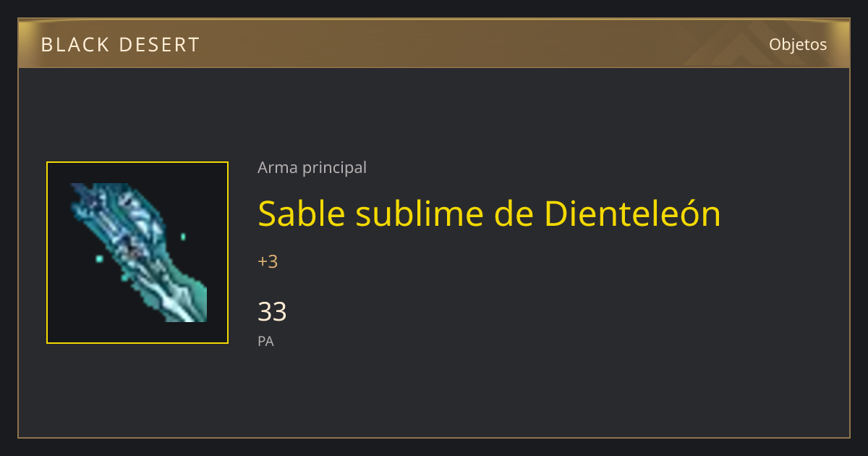The width and height of the screenshot is (868, 456).
Task: Click the BLACK DESERT title text
Action: pyautogui.click(x=120, y=45)
